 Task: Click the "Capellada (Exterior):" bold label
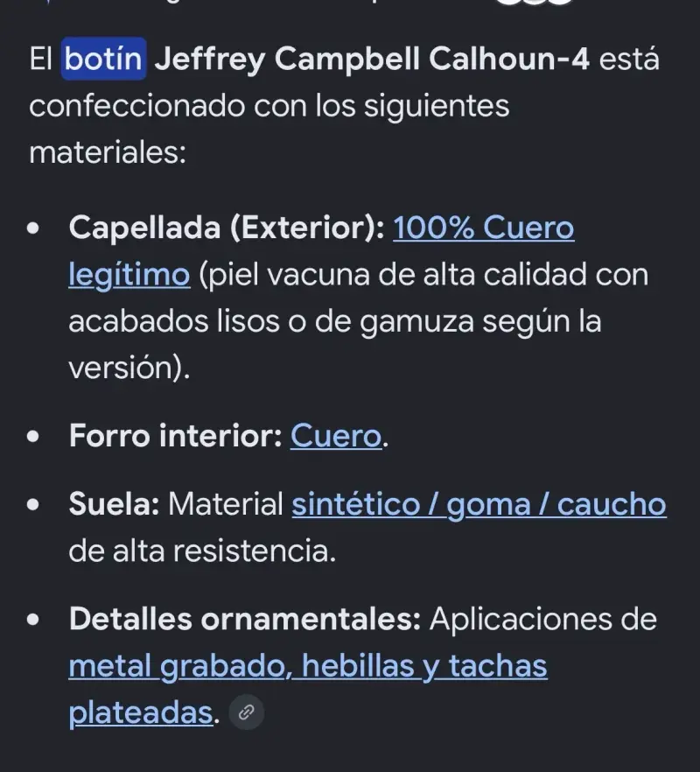[227, 228]
